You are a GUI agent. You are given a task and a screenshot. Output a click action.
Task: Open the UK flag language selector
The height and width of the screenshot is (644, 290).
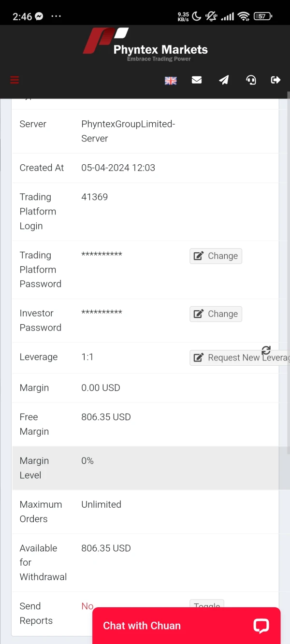click(x=171, y=81)
